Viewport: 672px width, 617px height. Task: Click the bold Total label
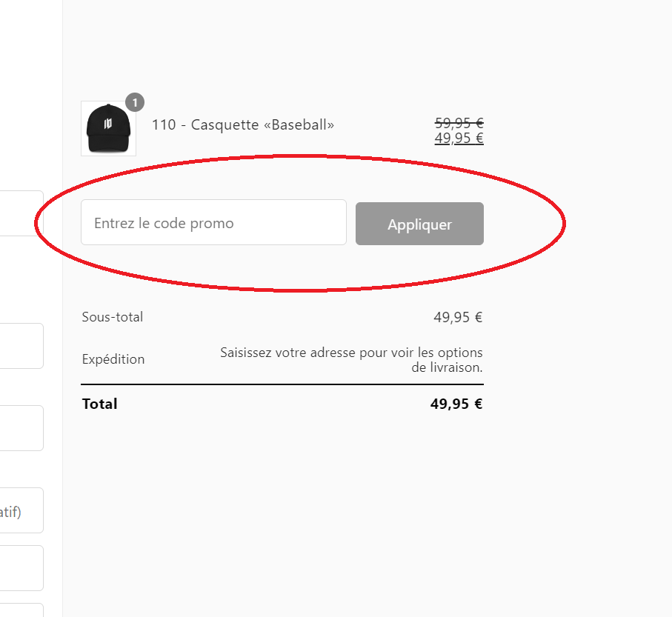100,404
